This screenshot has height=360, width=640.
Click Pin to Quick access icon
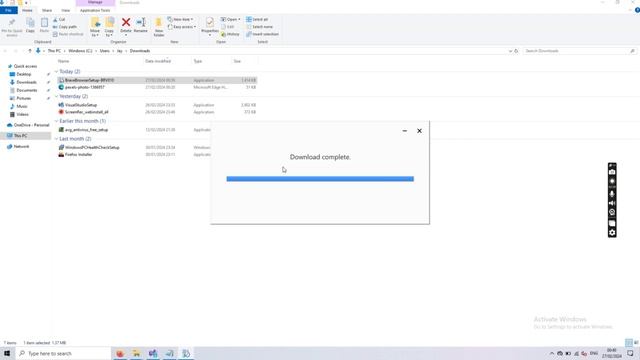12,22
